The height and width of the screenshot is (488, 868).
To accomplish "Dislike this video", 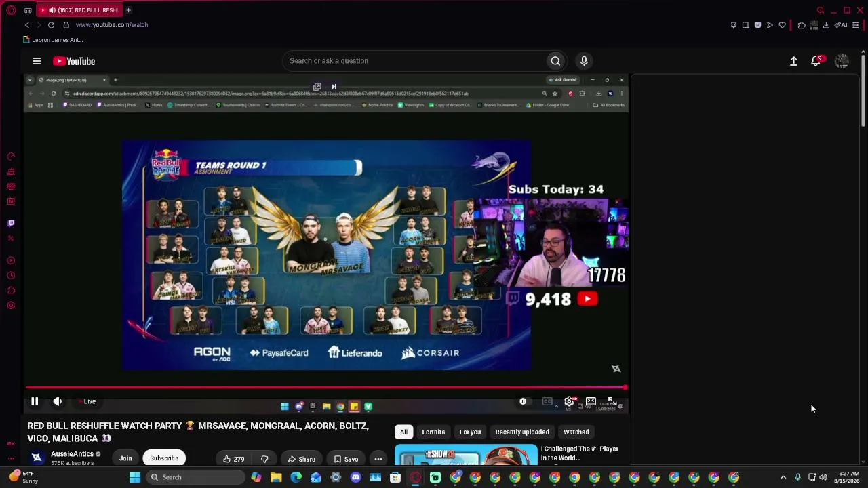I will point(264,459).
